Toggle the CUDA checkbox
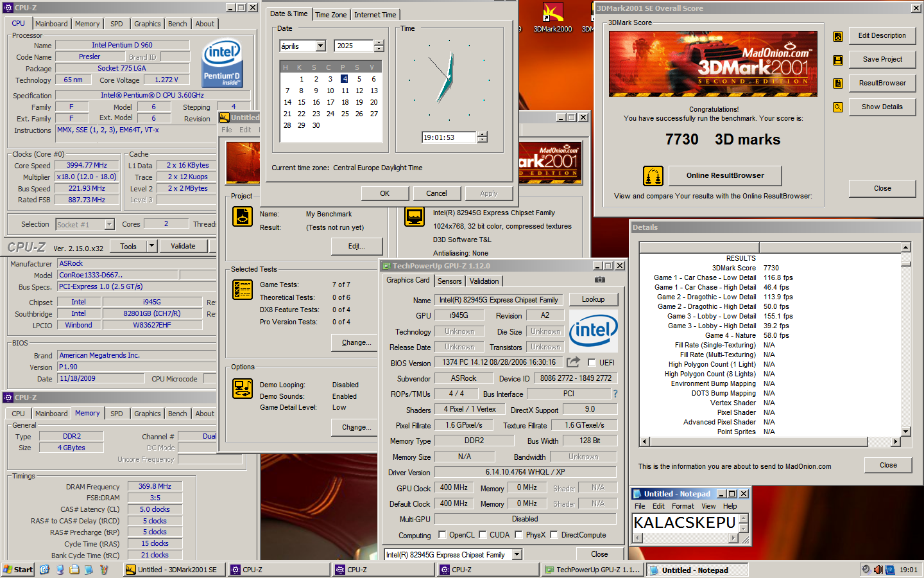 pos(482,534)
